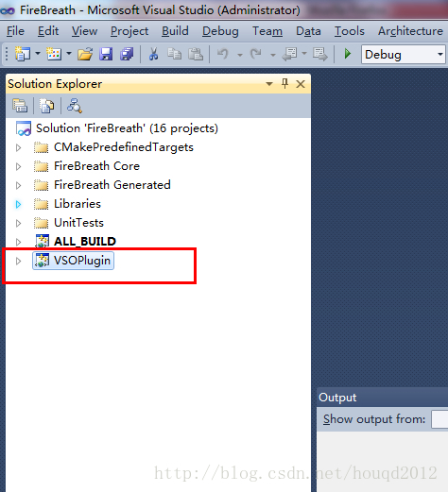The width and height of the screenshot is (448, 492).
Task: Open the Team menu
Action: (x=267, y=31)
